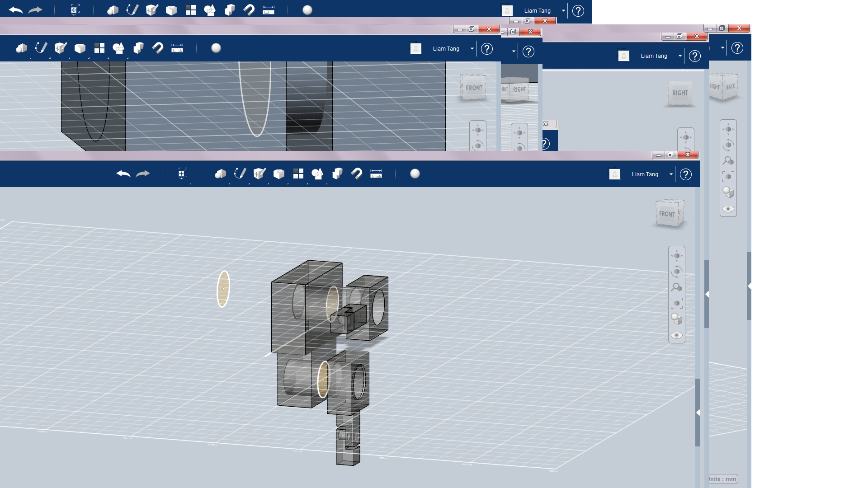Open the Material sphere in the second window toolbar
Screen dimensions: 868x488
coord(216,48)
